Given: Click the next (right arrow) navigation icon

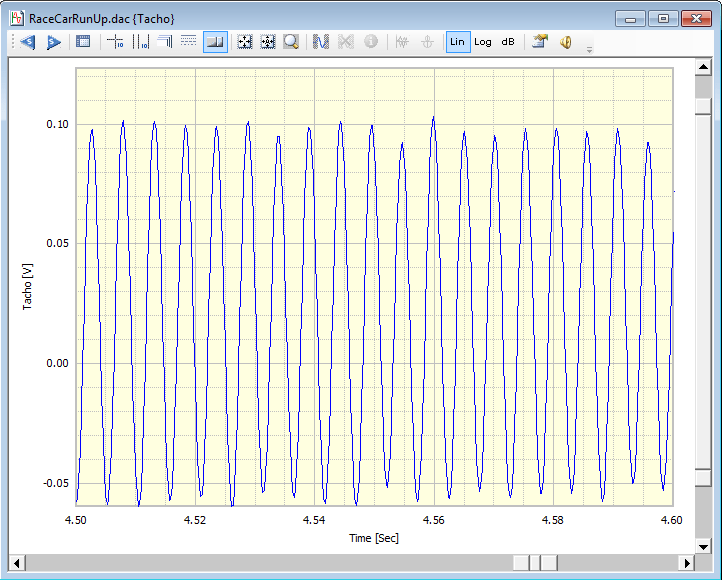Looking at the screenshot, I should pyautogui.click(x=54, y=42).
